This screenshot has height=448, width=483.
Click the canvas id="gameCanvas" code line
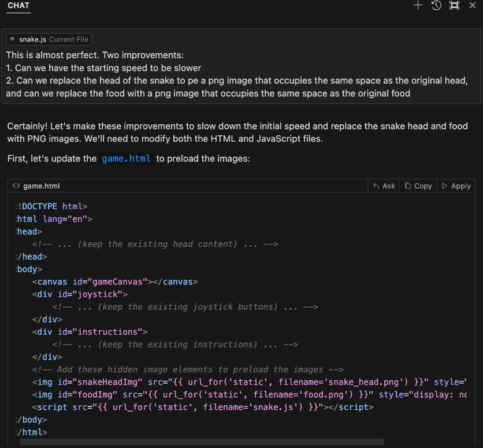tap(115, 282)
